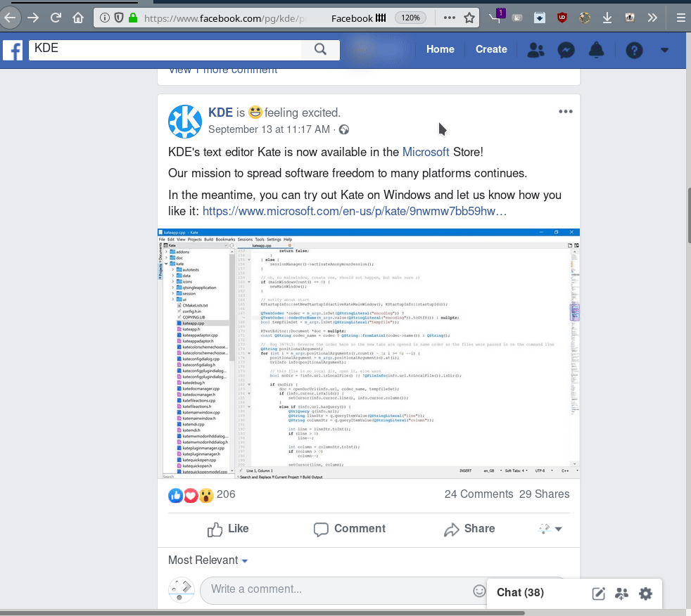Open the page actions three-dot menu
This screenshot has height=616, width=691.
point(449,18)
